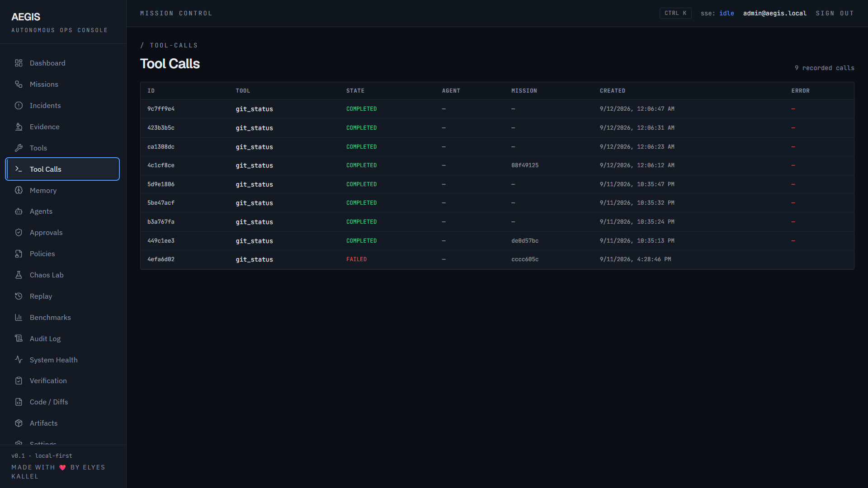The height and width of the screenshot is (488, 868).
Task: Click the Agents robot icon
Action: [19, 211]
